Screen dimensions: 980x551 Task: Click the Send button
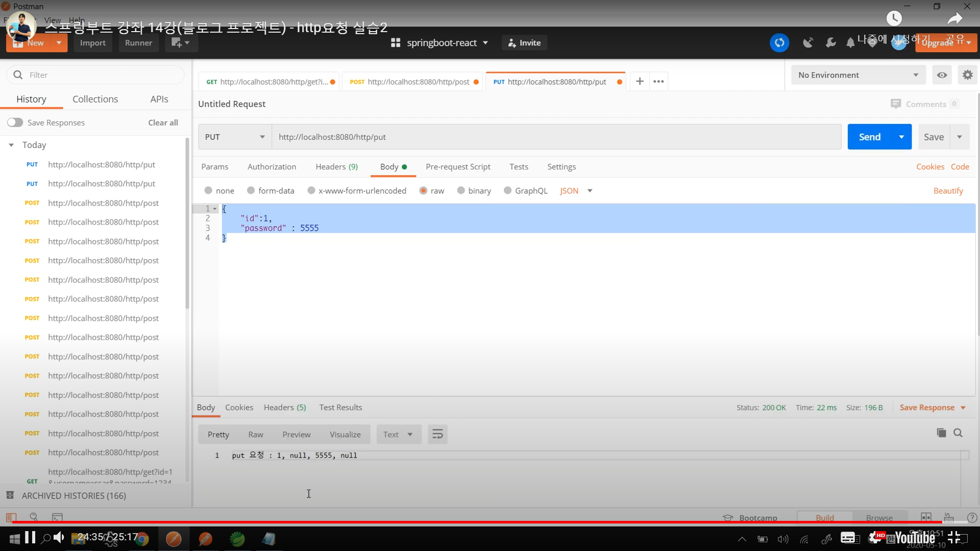[x=870, y=137]
